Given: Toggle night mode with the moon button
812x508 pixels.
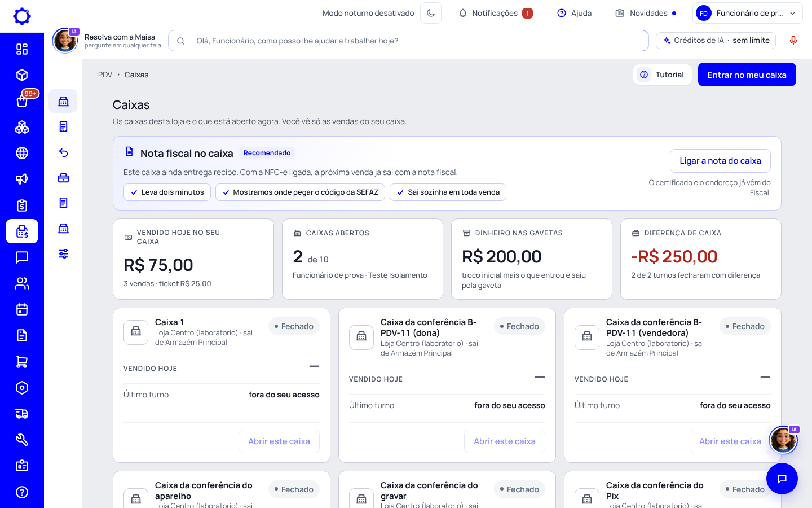Looking at the screenshot, I should (431, 13).
